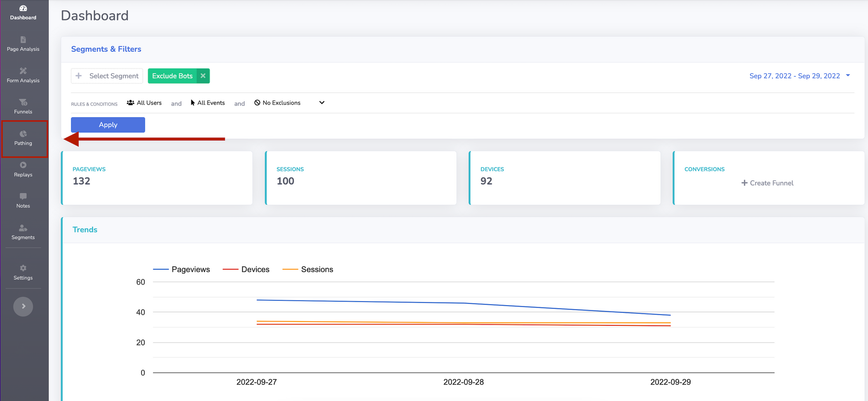Click the All Users condition
The height and width of the screenshot is (401, 868).
[x=145, y=103]
